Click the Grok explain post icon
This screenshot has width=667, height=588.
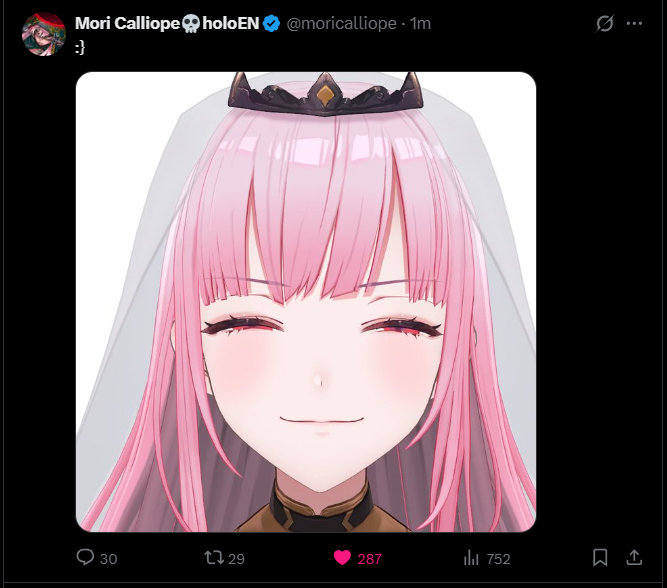pos(604,23)
